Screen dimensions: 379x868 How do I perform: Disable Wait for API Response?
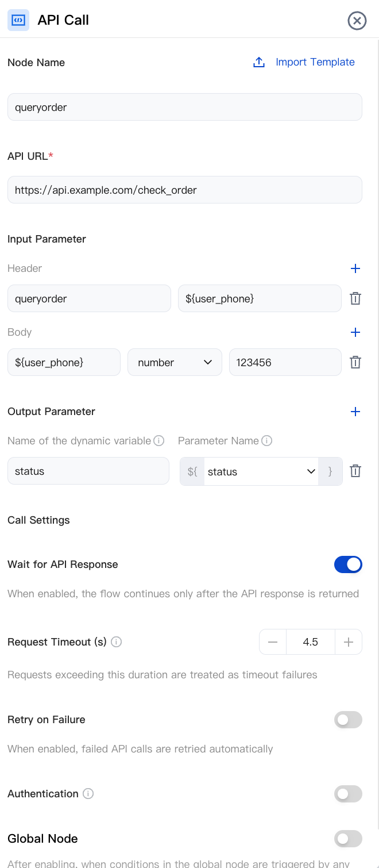click(348, 564)
